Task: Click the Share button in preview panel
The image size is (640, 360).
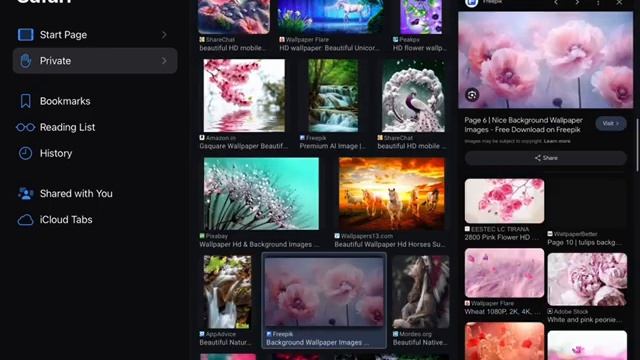Action: pyautogui.click(x=546, y=158)
